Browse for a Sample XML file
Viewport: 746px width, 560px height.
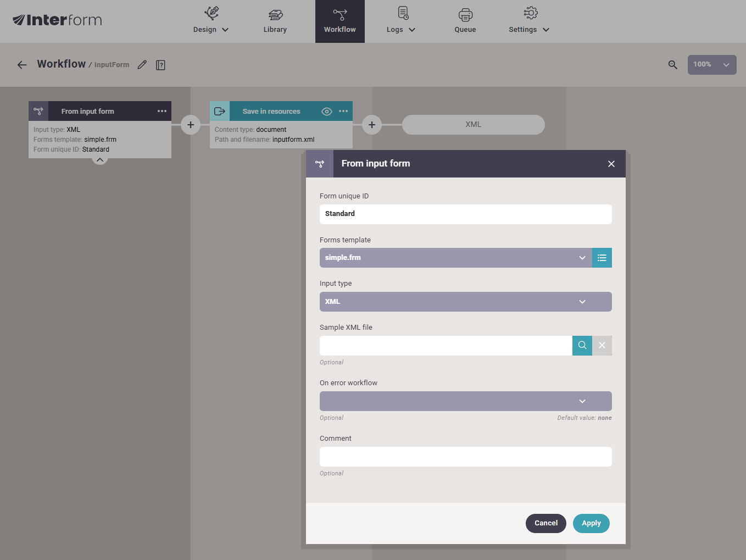click(x=582, y=346)
